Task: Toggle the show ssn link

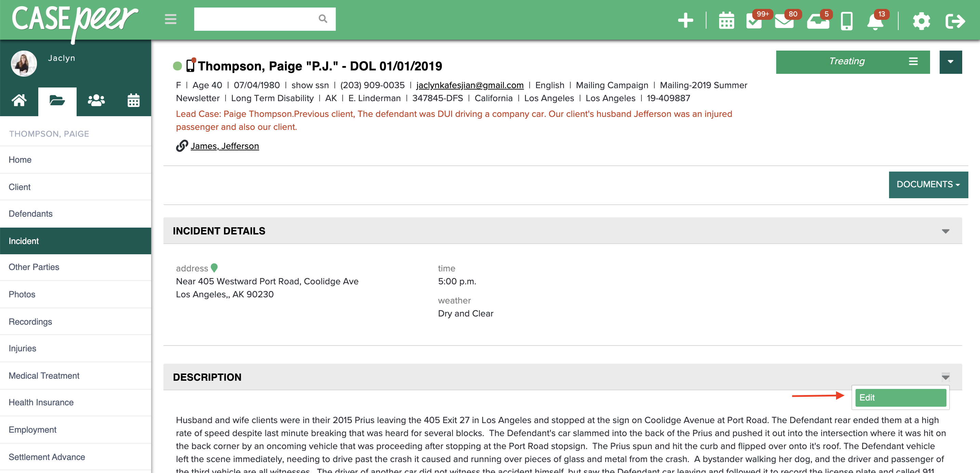Action: click(310, 85)
